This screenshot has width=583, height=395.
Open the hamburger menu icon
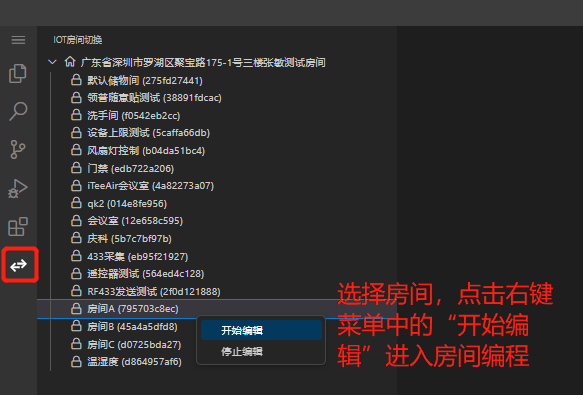click(18, 40)
